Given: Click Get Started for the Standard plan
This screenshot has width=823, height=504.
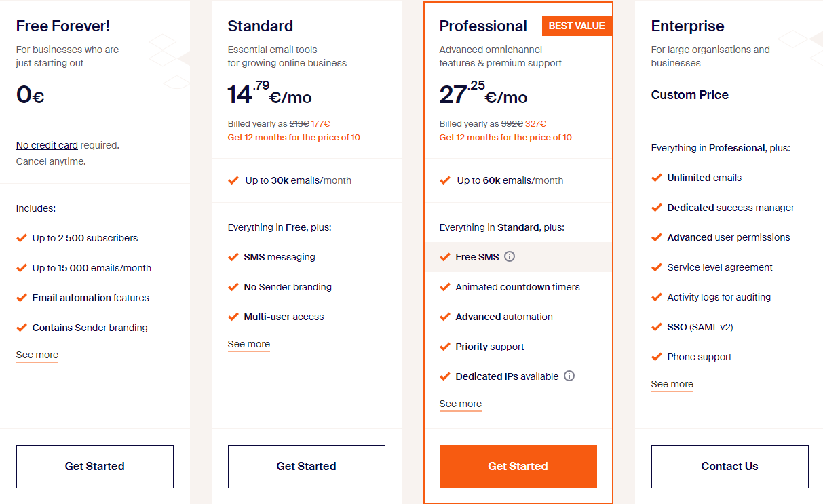Looking at the screenshot, I should tap(307, 467).
